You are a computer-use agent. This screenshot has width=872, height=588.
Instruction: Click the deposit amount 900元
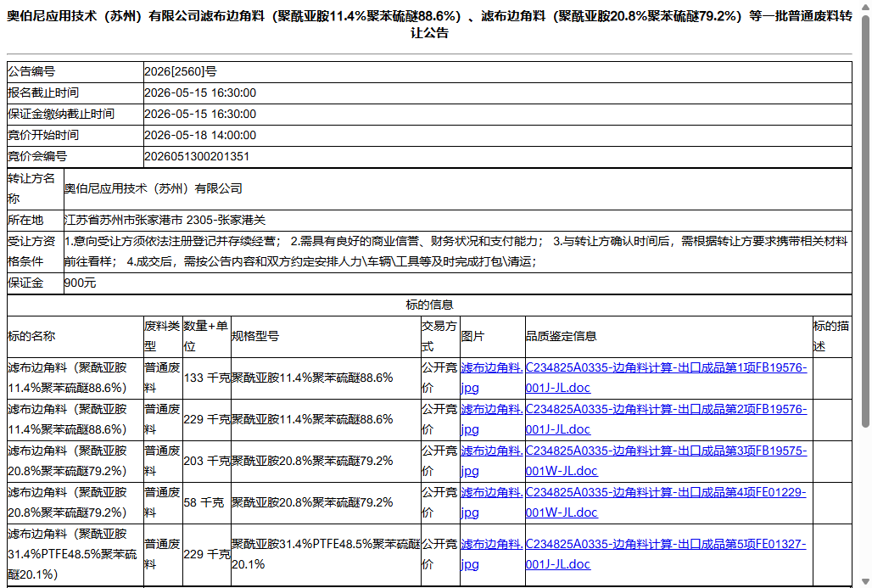80,283
